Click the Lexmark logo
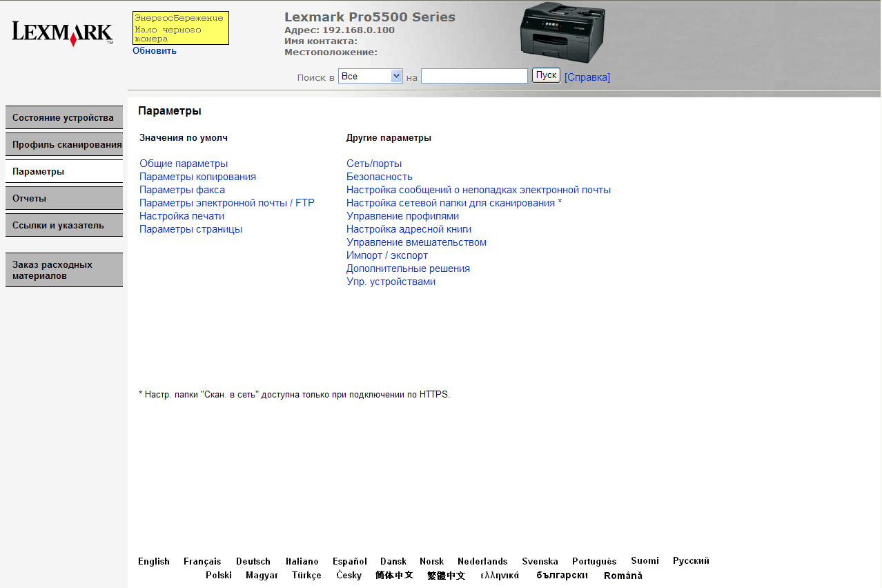 click(x=63, y=33)
